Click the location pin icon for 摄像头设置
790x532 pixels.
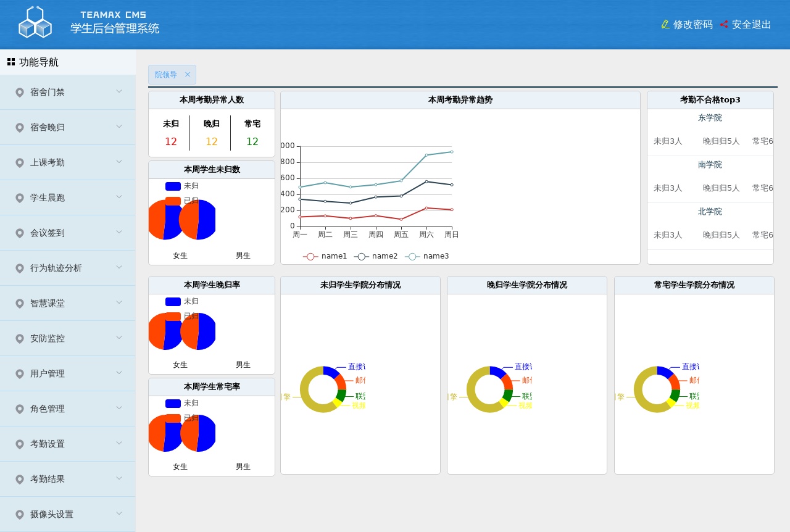(x=20, y=515)
